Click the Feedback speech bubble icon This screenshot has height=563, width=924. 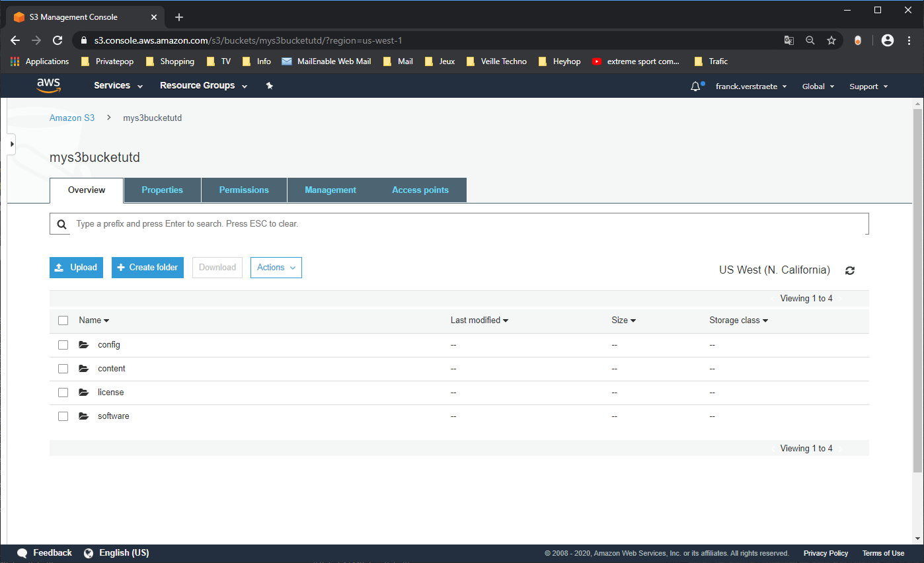(22, 553)
